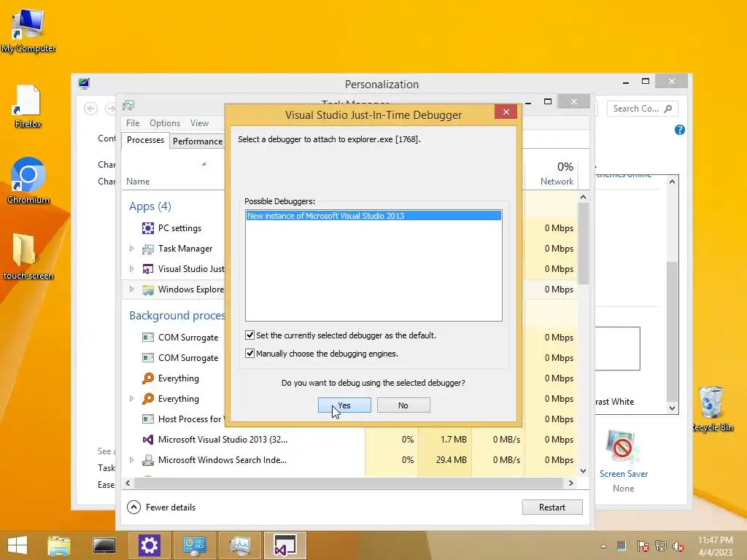Viewport: 747px width, 560px height.
Task: Select the Apps (4) group header
Action: [150, 206]
